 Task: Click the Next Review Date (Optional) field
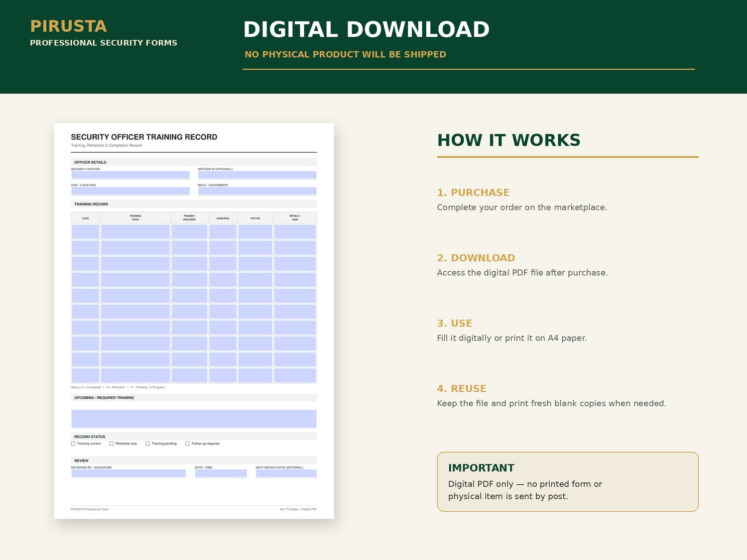click(x=286, y=473)
